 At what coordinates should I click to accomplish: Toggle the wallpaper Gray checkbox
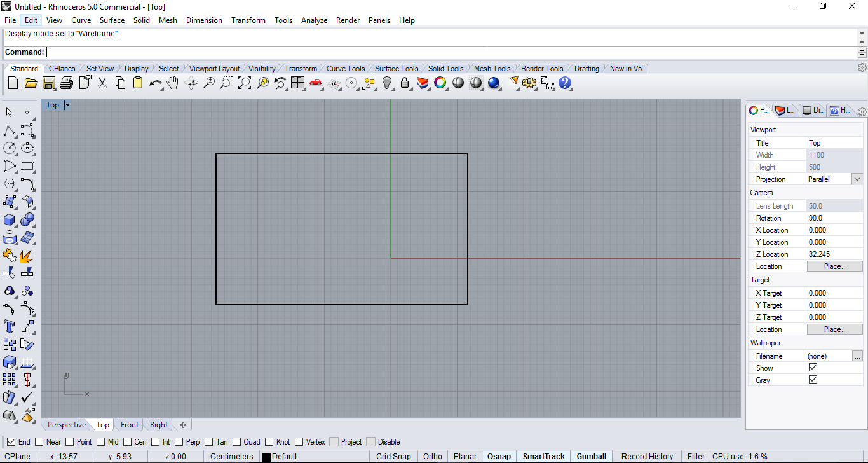tap(813, 380)
